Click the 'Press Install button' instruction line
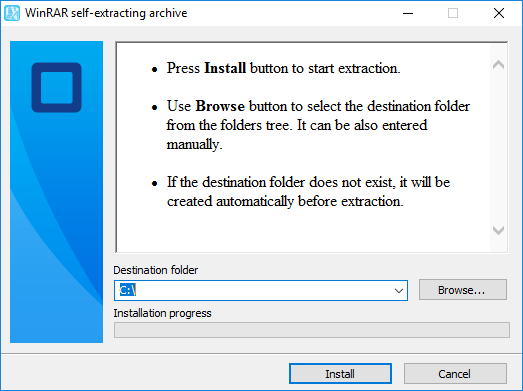This screenshot has width=523, height=391. (x=283, y=68)
